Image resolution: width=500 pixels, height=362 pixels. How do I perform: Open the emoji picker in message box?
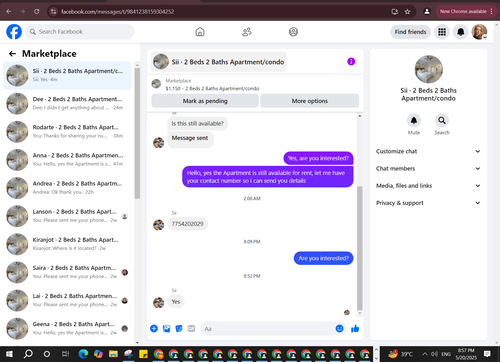point(339,329)
